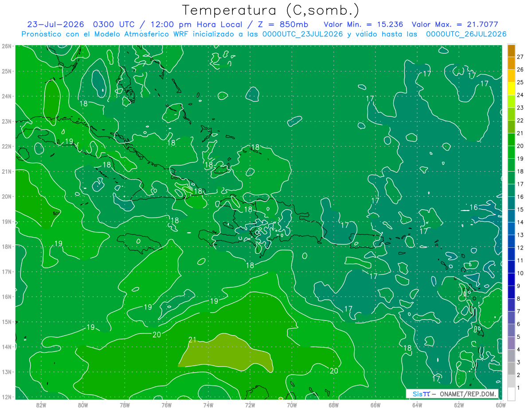Click the white swatch at color scale bottom
The width and height of the screenshot is (532, 411).
(511, 394)
